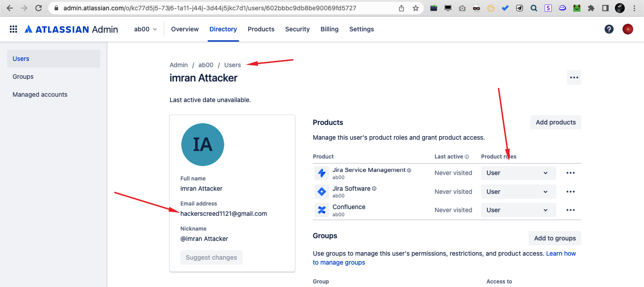Click the Add products button
This screenshot has width=644, height=287.
(556, 122)
